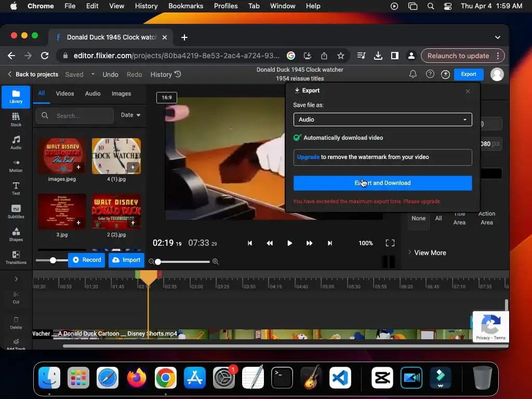Change the 16:9 aspect ratio
The image size is (532, 399).
pyautogui.click(x=167, y=97)
